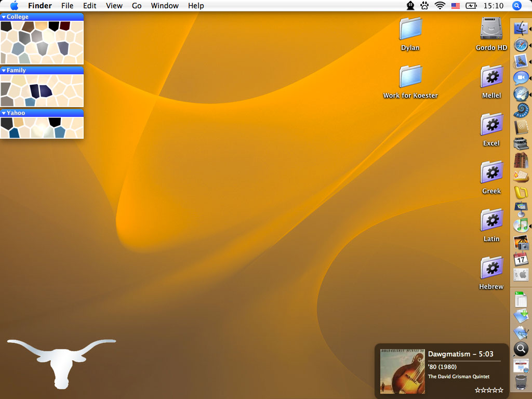
Task: Open the Window menu
Action: tap(165, 6)
